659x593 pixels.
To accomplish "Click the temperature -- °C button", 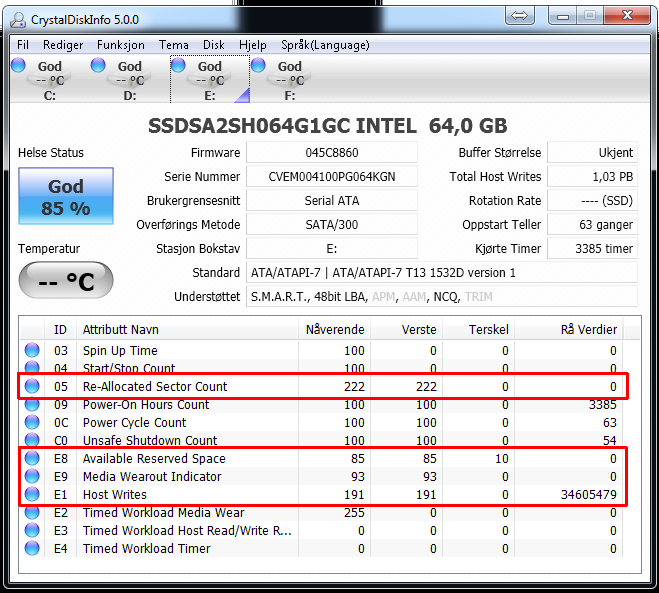I will click(66, 280).
